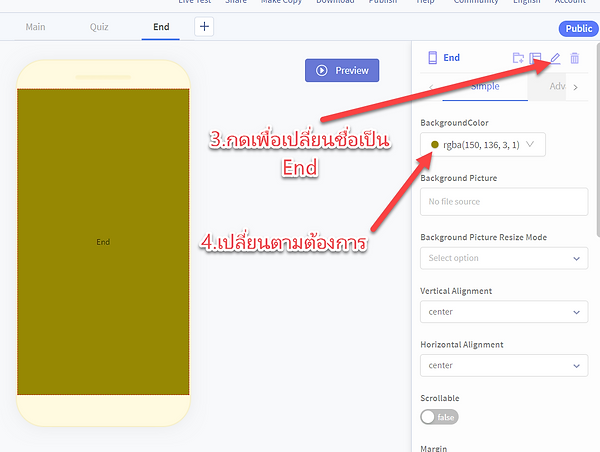The width and height of the screenshot is (600, 452).
Task: Click the olive background color swatch dot
Action: point(435,145)
